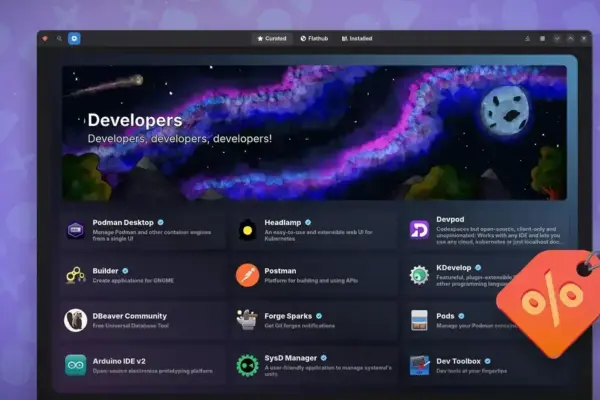Open the Dev Toolbox title

coord(458,361)
